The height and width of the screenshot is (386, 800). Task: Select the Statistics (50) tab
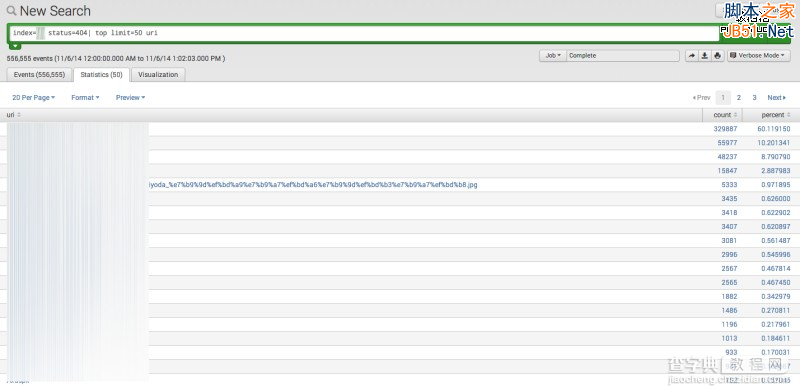(101, 74)
